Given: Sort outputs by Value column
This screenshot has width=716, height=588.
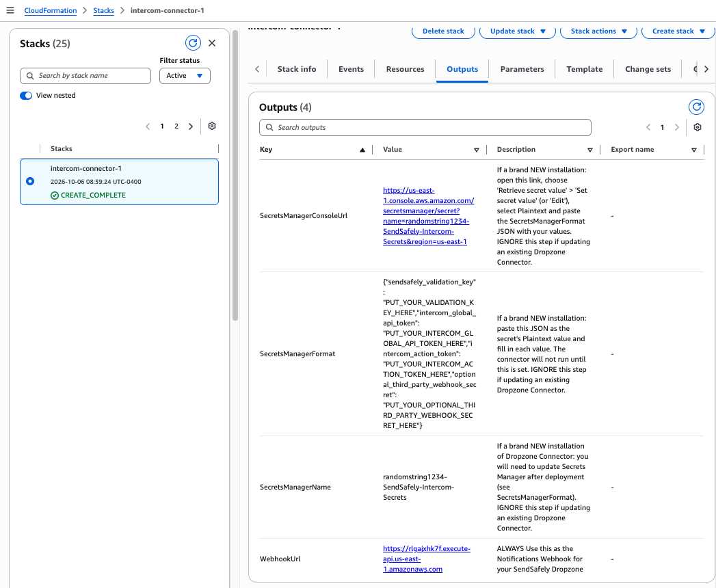Looking at the screenshot, I should [x=476, y=150].
